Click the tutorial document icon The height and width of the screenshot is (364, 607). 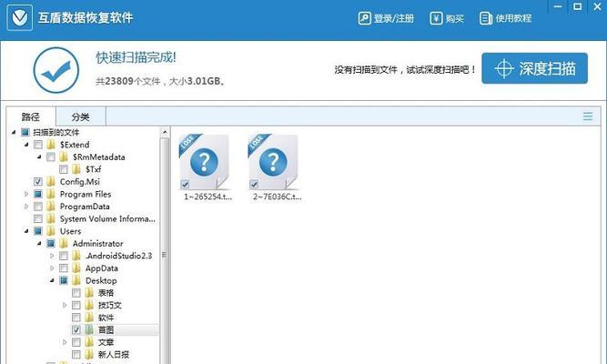click(485, 18)
